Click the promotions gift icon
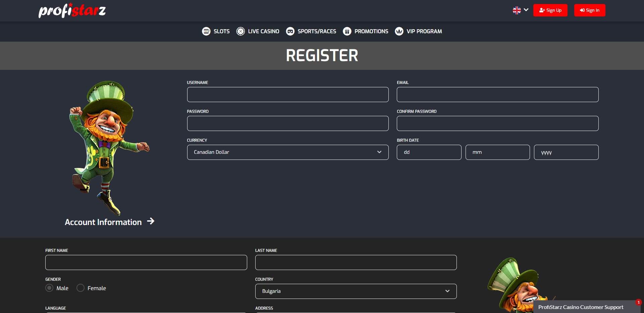This screenshot has width=644, height=313. (x=347, y=31)
